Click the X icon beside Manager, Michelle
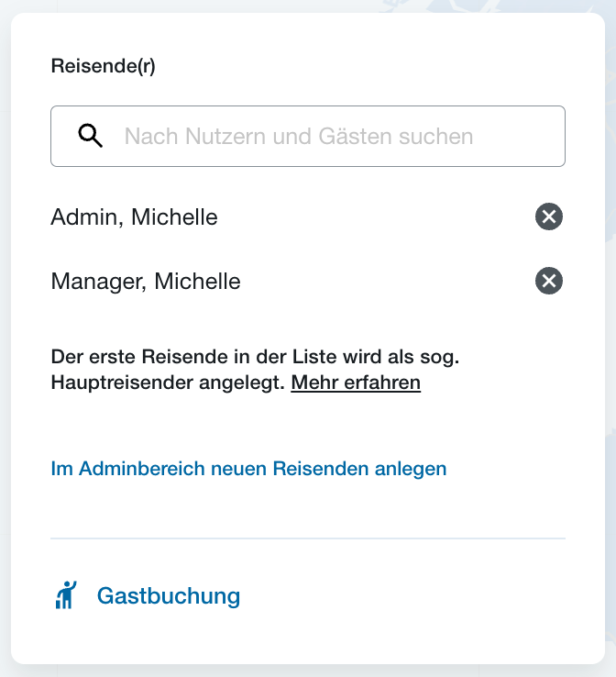 click(x=549, y=281)
